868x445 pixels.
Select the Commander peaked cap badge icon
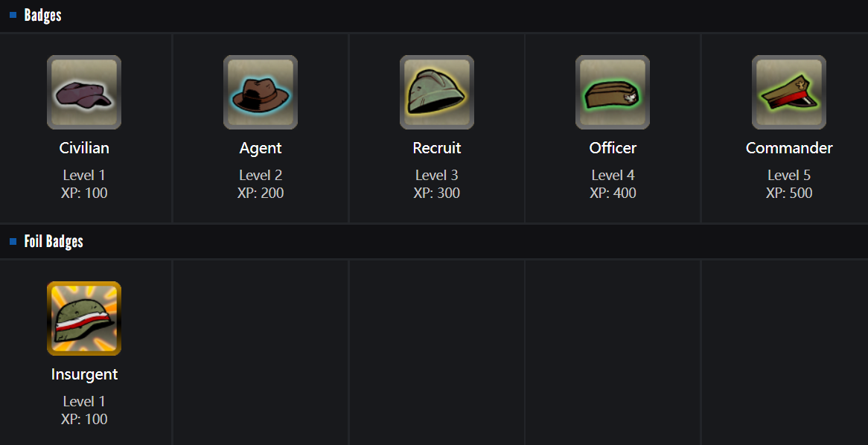click(789, 92)
